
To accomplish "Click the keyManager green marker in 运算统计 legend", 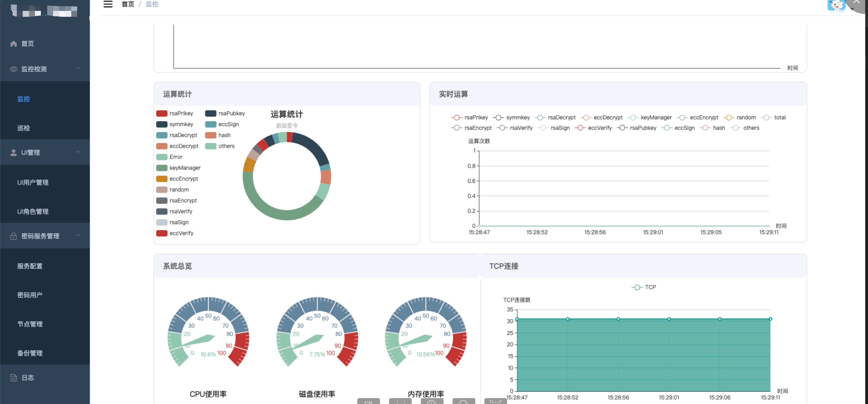I will pyautogui.click(x=162, y=168).
